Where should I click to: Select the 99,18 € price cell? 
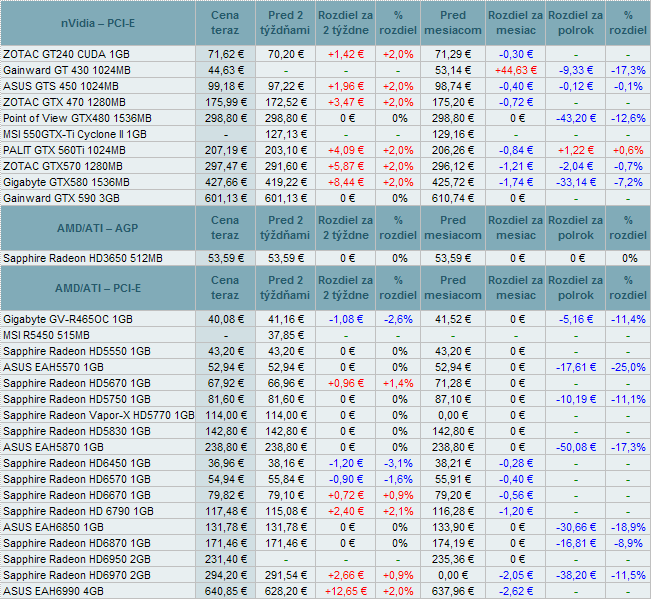[x=226, y=86]
